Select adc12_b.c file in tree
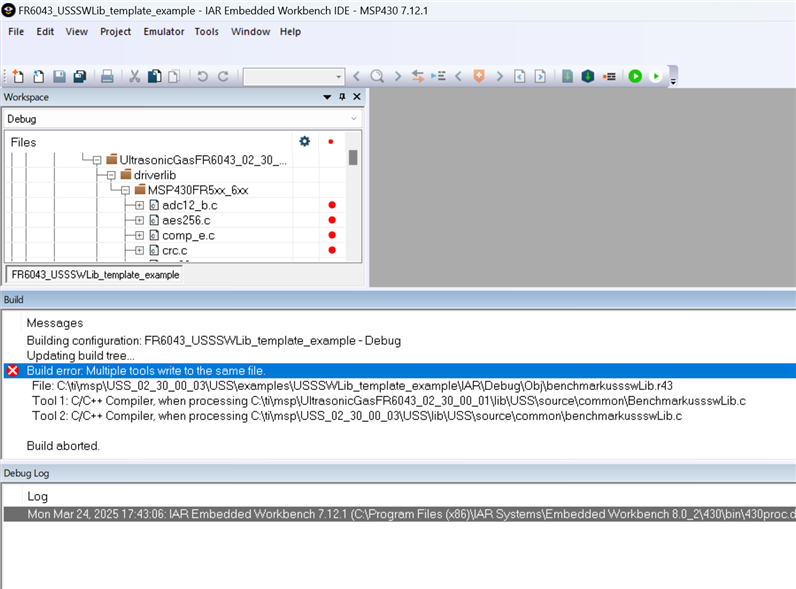Image resolution: width=796 pixels, height=589 pixels. tap(189, 205)
